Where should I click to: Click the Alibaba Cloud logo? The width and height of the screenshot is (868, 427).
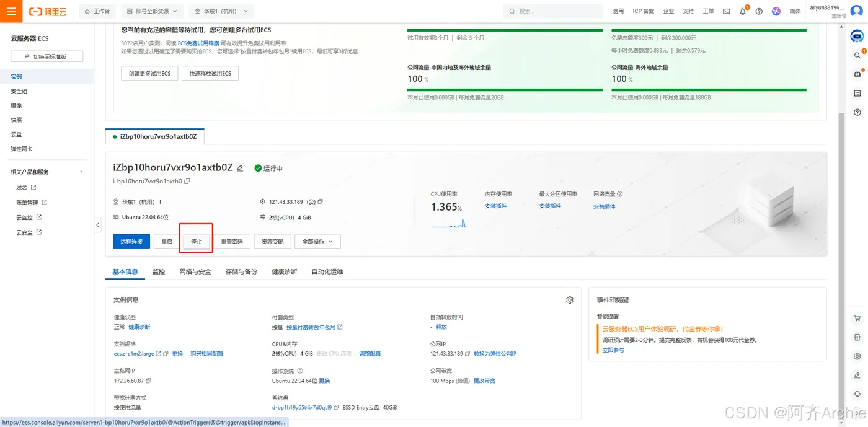pos(49,11)
